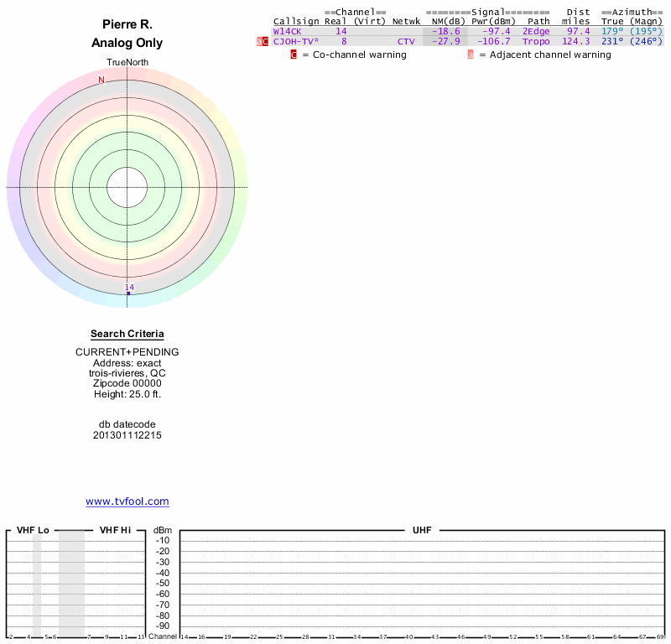The width and height of the screenshot is (671, 644).
Task: Click the VHF Hi chart heading
Action: 115,531
